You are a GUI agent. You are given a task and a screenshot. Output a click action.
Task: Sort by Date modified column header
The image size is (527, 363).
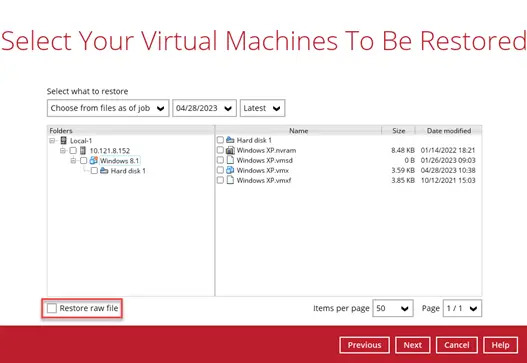pyautogui.click(x=449, y=130)
